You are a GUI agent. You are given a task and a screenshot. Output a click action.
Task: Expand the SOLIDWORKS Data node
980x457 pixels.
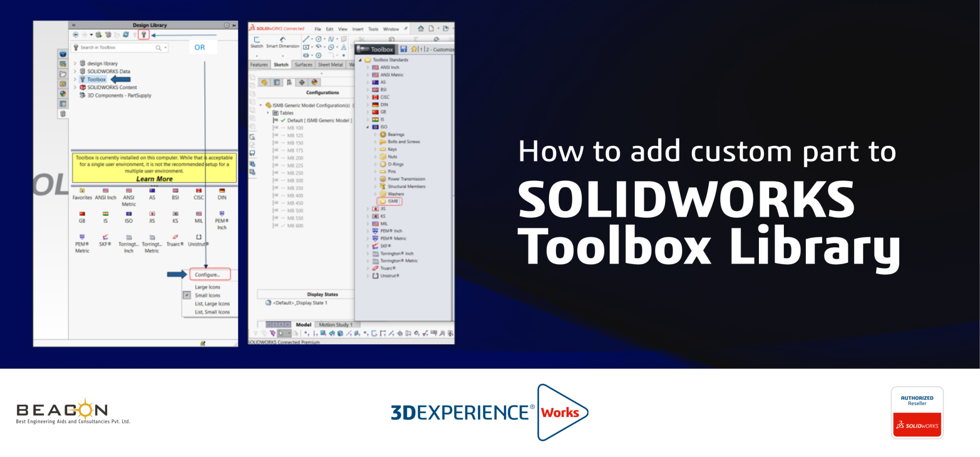point(75,72)
